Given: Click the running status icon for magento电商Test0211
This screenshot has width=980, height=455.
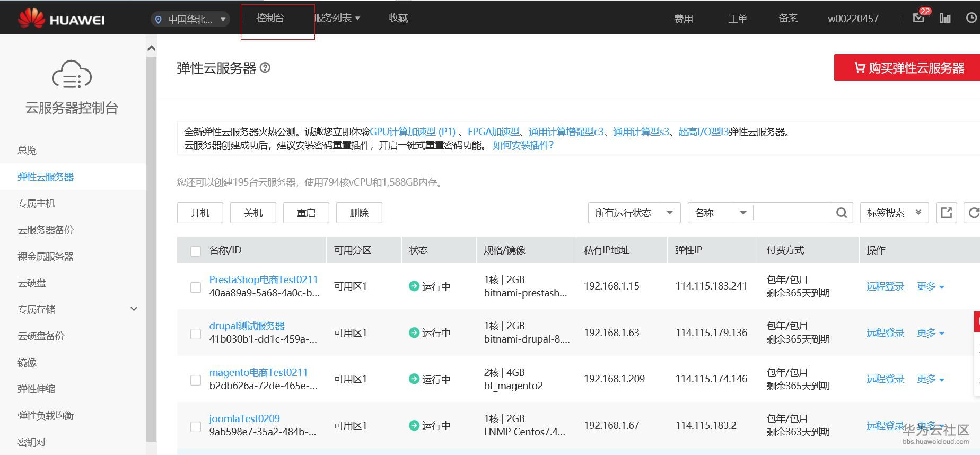Looking at the screenshot, I should (414, 379).
